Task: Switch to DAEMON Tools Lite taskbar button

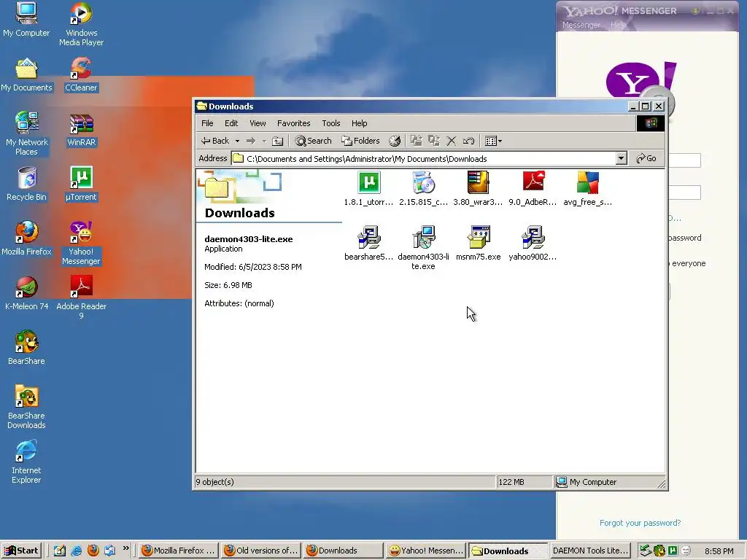Action: [x=591, y=551]
